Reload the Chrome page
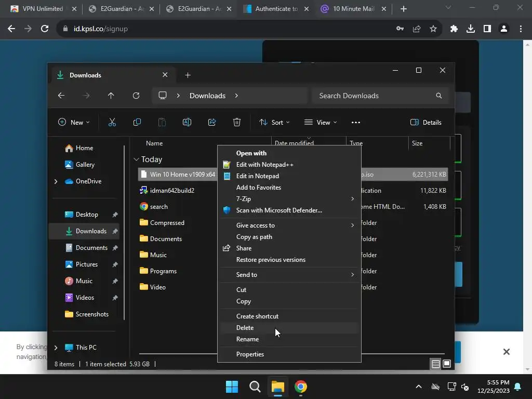The width and height of the screenshot is (532, 399). [45, 29]
